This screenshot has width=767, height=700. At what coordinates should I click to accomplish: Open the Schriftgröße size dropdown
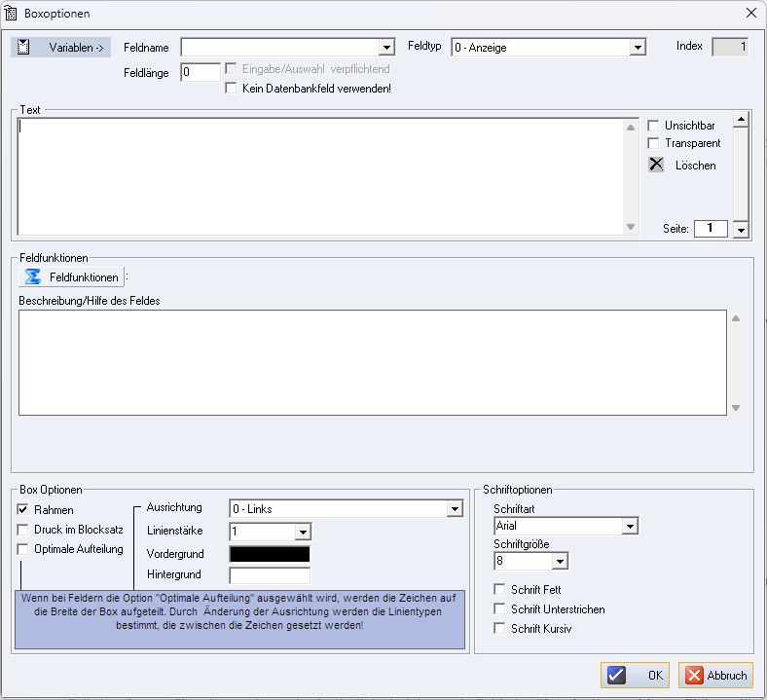click(x=559, y=561)
